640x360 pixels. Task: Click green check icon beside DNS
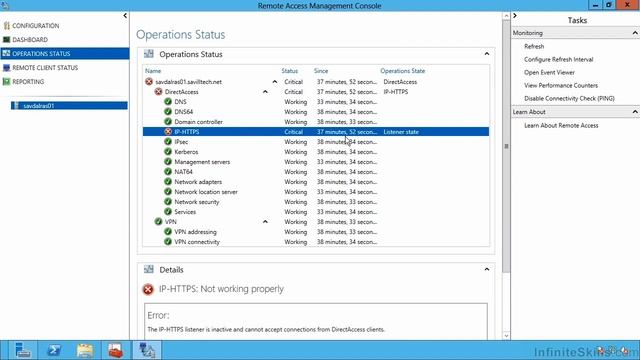(x=168, y=102)
